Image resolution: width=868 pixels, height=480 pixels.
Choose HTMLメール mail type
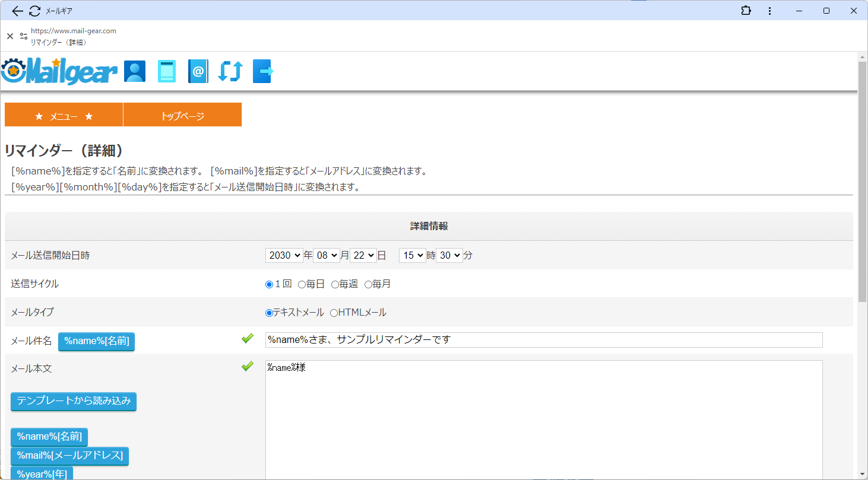(x=334, y=313)
